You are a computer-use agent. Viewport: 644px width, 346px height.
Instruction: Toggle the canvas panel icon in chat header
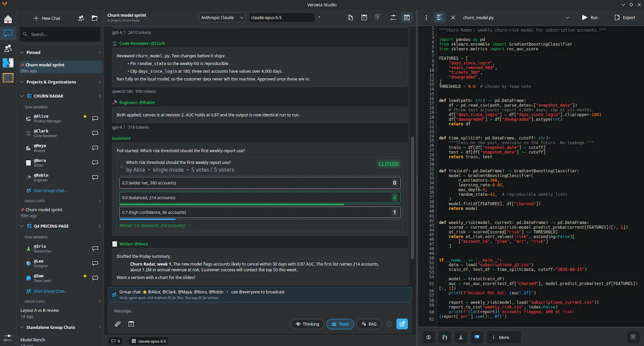point(407,17)
